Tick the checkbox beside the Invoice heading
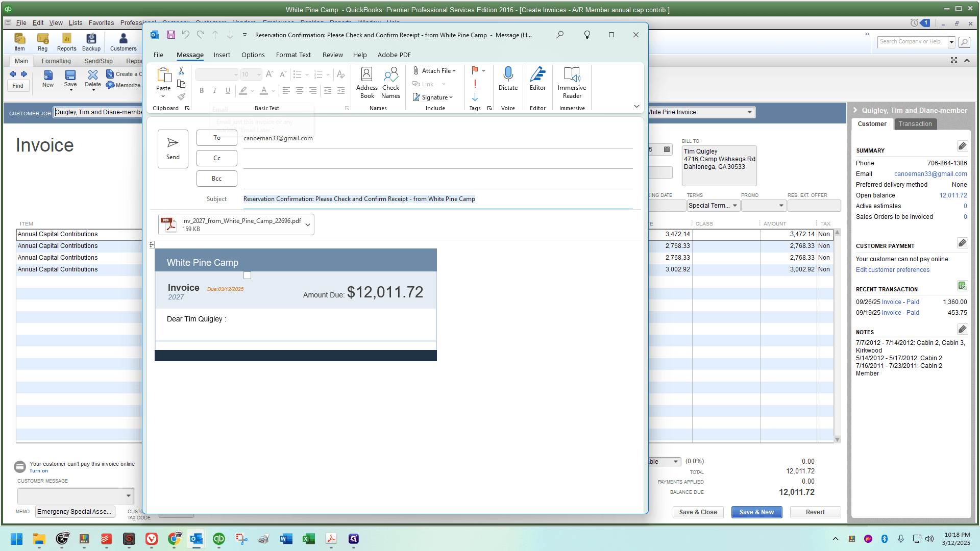980x551 pixels. pos(248,275)
